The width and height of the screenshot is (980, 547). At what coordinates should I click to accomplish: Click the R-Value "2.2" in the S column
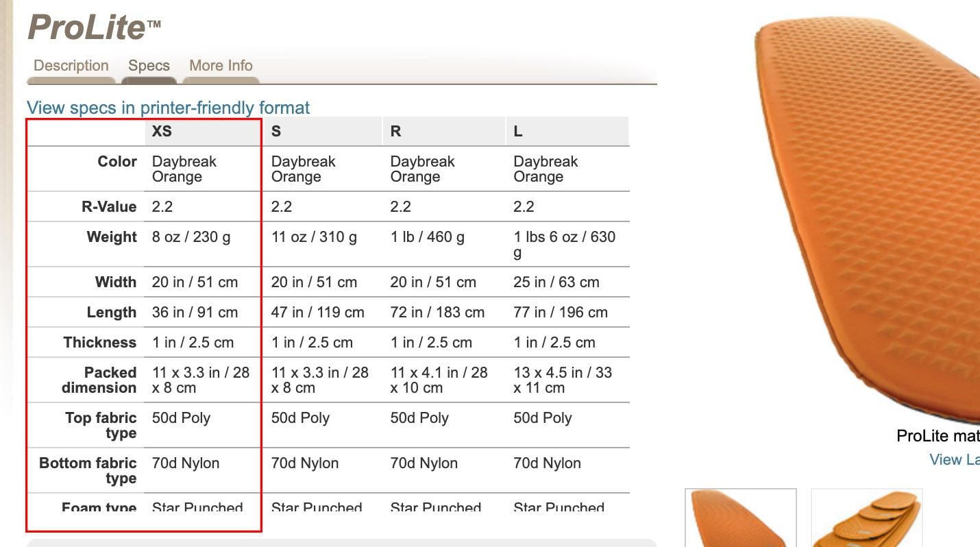[x=282, y=207]
